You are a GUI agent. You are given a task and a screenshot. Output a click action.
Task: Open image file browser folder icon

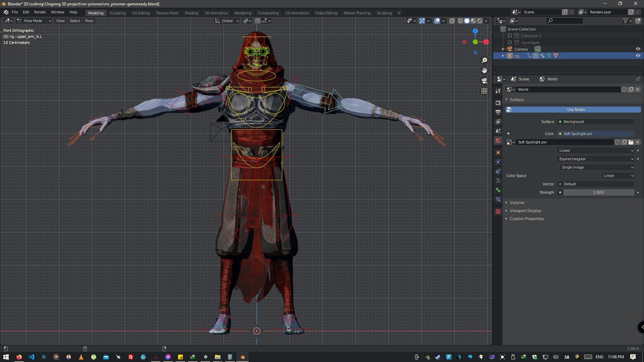click(x=631, y=142)
